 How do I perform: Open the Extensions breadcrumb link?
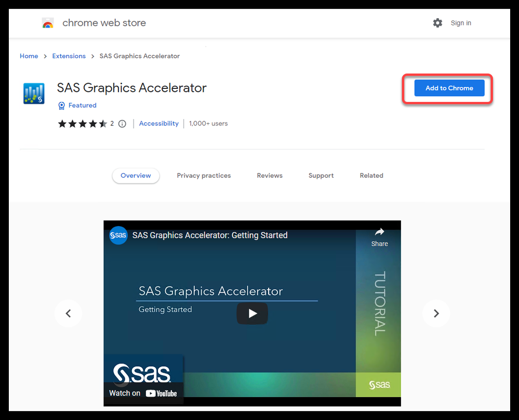69,56
